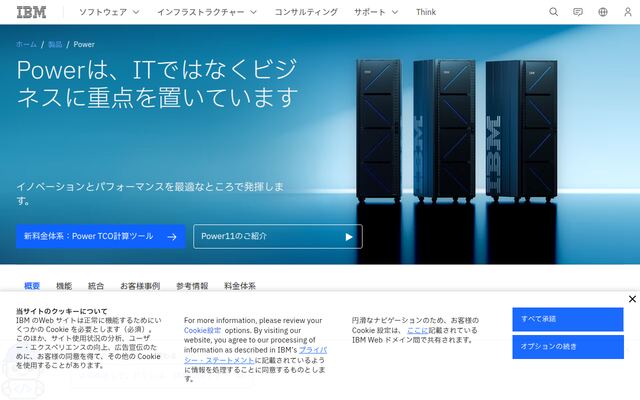Go to the ホーム breadcrumb
The image size is (640, 400).
[x=27, y=44]
